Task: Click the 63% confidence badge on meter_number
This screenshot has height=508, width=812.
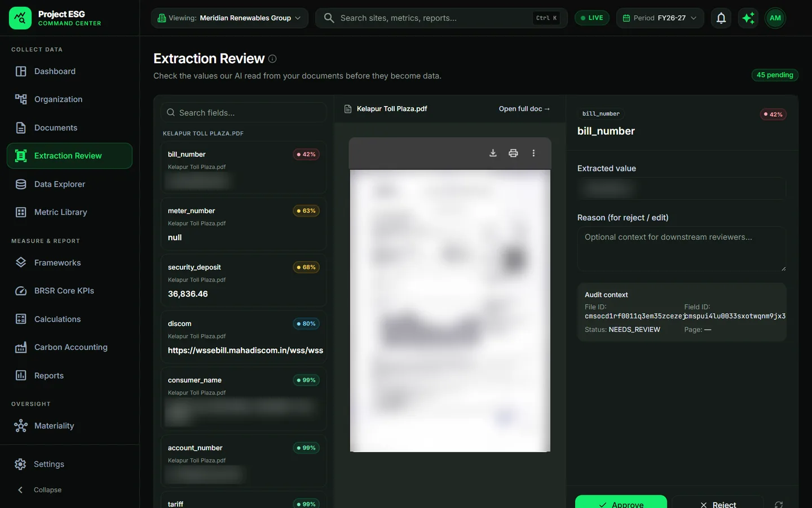Action: pos(306,211)
